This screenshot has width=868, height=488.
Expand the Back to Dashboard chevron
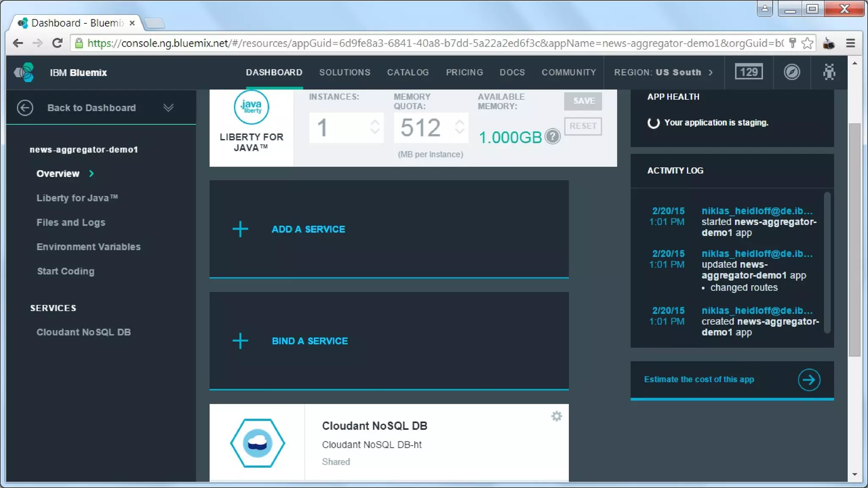click(168, 108)
